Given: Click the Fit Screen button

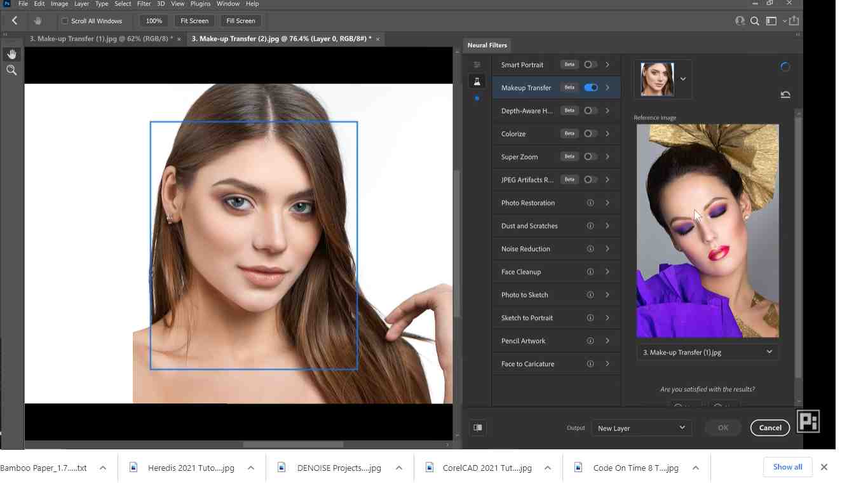Looking at the screenshot, I should coord(194,21).
